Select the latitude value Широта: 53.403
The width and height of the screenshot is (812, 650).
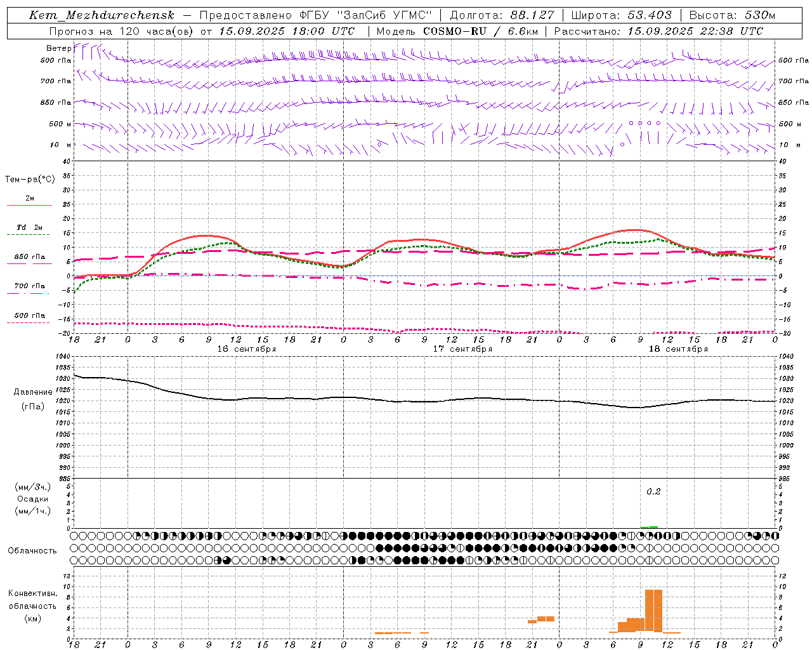[x=621, y=15]
